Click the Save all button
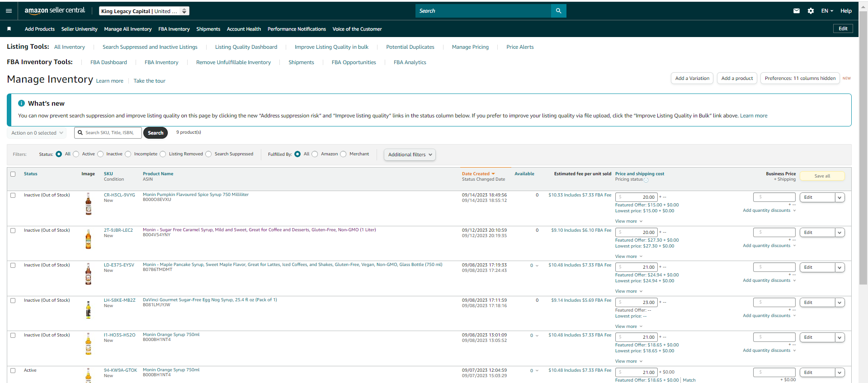Viewport: 868px width, 383px height. pos(822,176)
